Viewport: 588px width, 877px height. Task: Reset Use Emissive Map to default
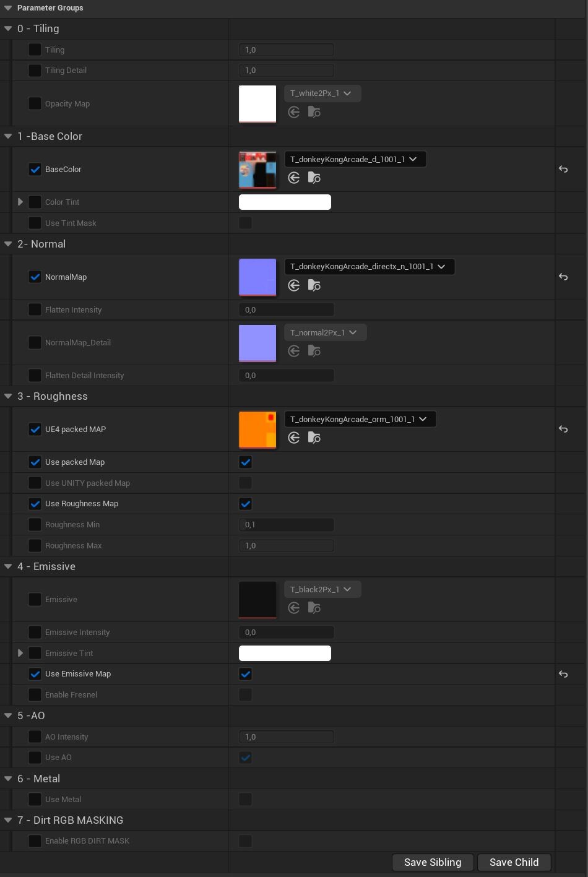click(563, 674)
